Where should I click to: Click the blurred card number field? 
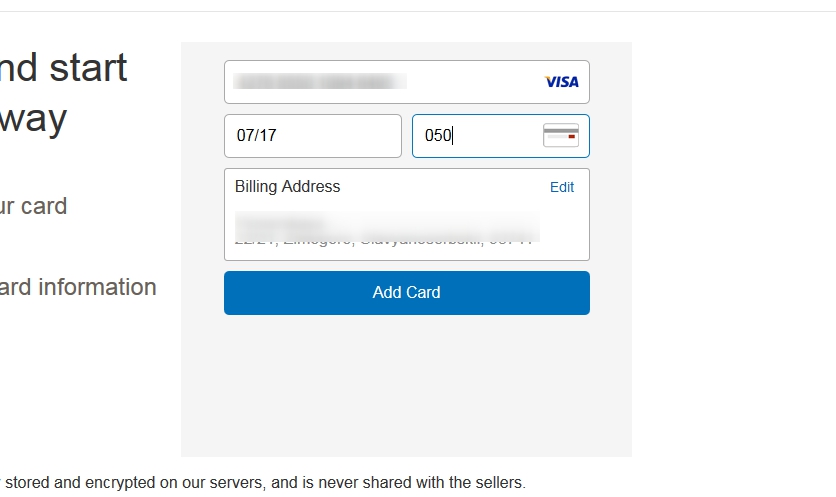pos(320,82)
